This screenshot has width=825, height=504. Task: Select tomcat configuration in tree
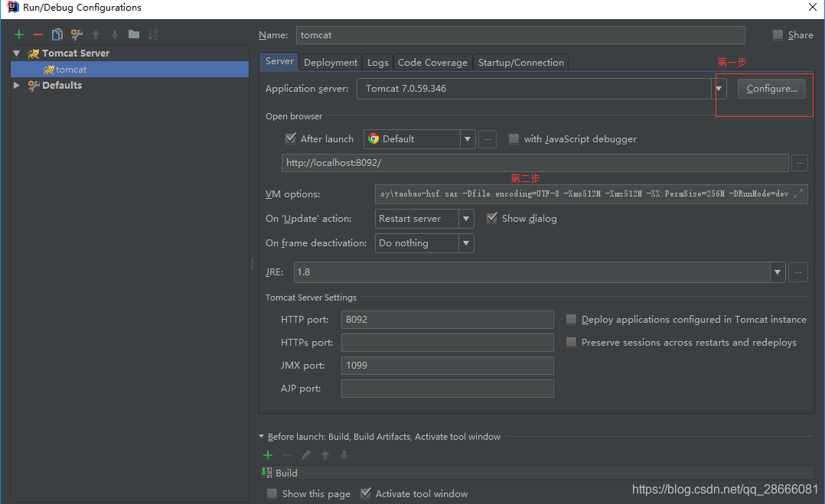[x=129, y=70]
